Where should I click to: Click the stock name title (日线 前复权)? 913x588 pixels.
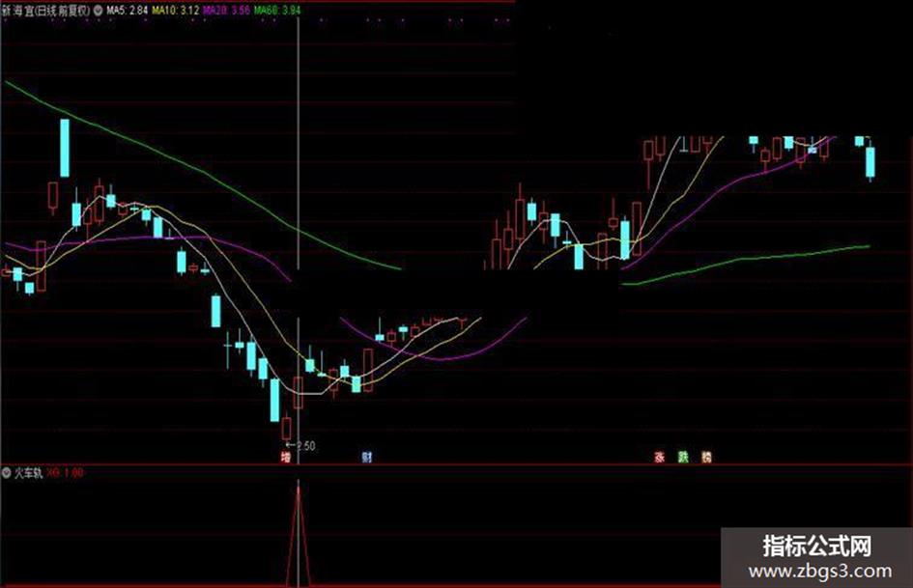46,10
